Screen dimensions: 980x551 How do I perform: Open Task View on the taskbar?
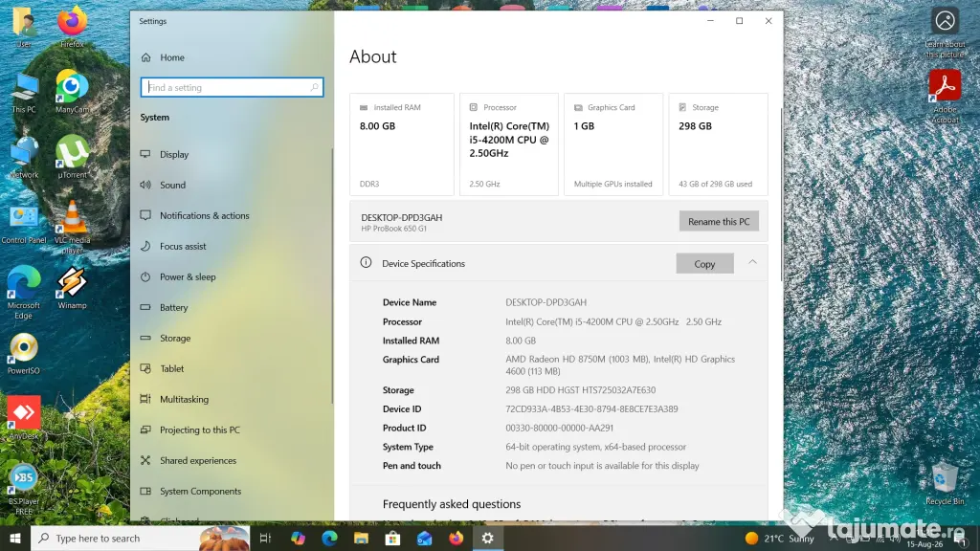(x=265, y=538)
